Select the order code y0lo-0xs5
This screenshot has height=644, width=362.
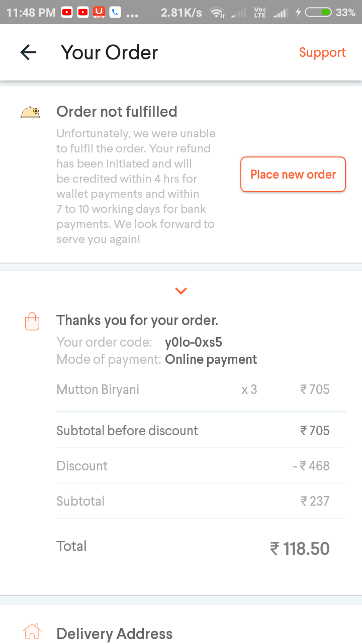194,343
